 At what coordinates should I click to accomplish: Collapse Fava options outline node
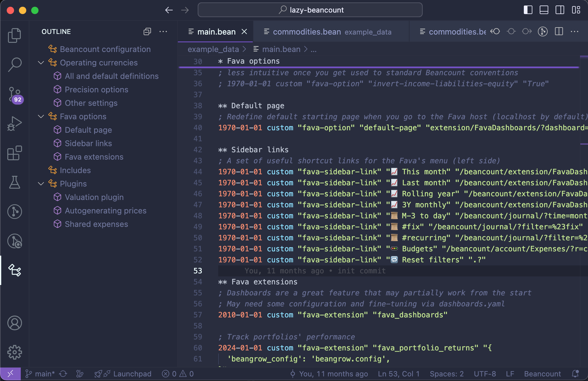click(41, 117)
